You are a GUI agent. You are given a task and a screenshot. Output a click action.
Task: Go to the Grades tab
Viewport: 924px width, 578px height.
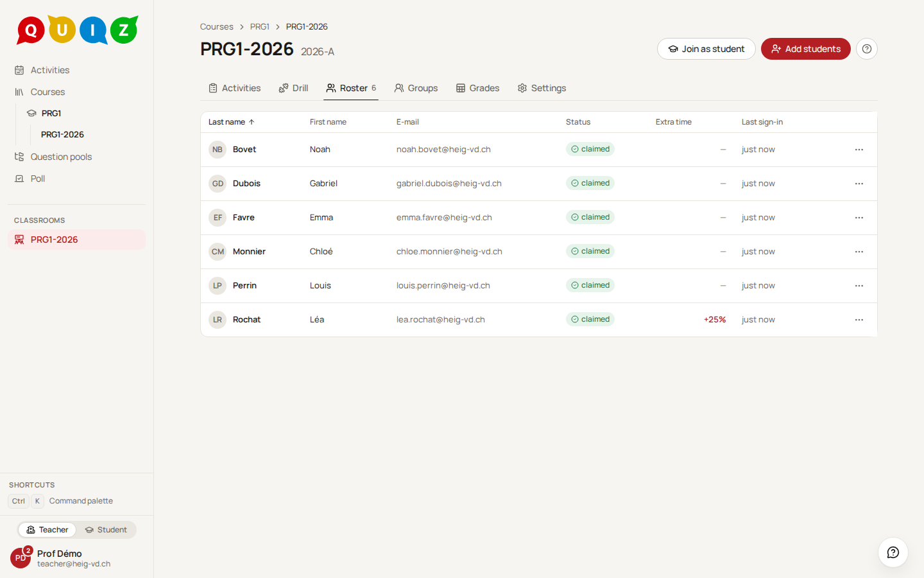(477, 88)
